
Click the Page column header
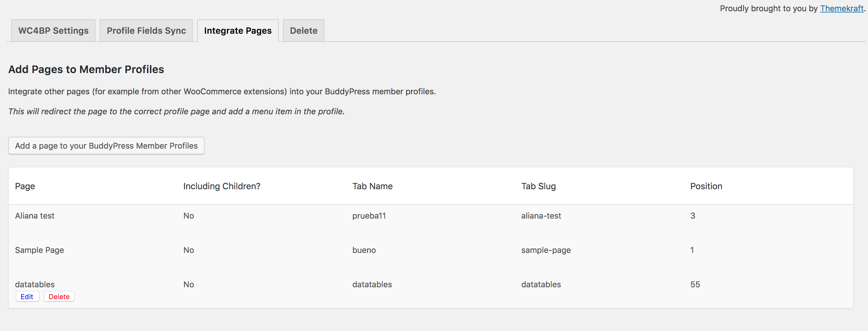pyautogui.click(x=25, y=186)
